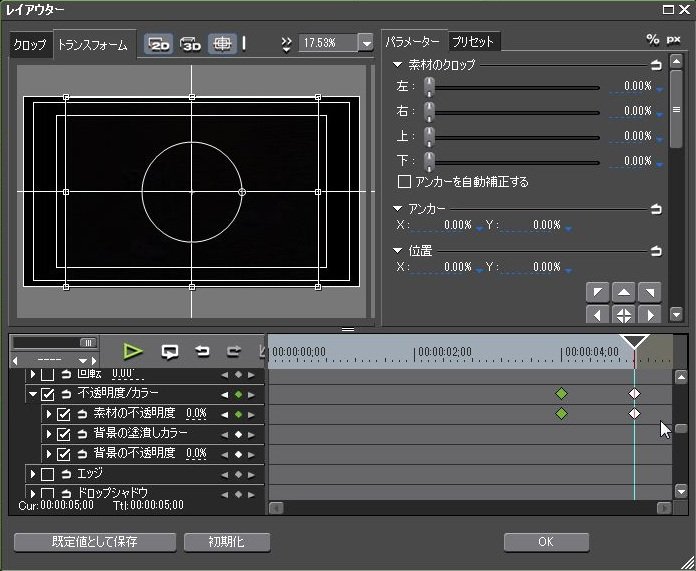696x571 pixels.
Task: Enable アンカーを自動補正する checkbox
Action: (x=404, y=182)
